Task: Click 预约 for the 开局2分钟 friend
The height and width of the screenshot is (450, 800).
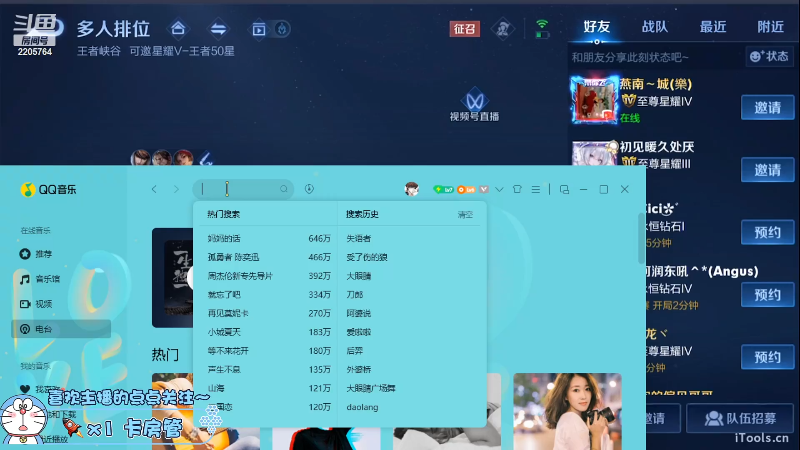Action: point(767,295)
